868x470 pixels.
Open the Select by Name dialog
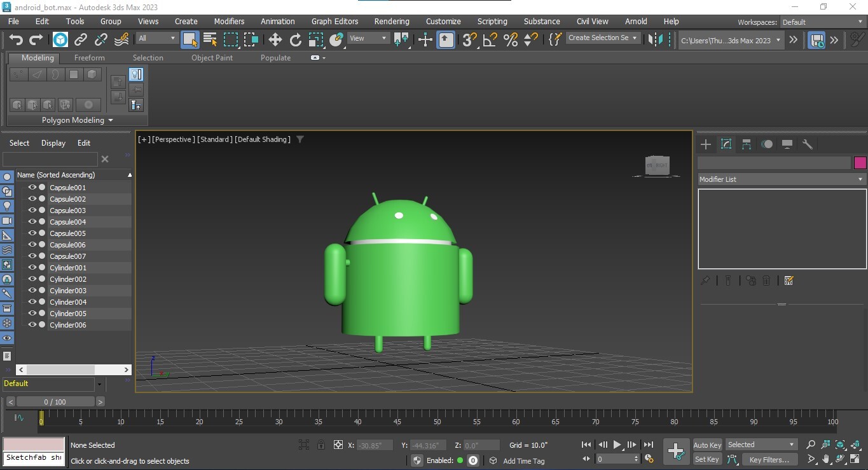[x=210, y=39]
